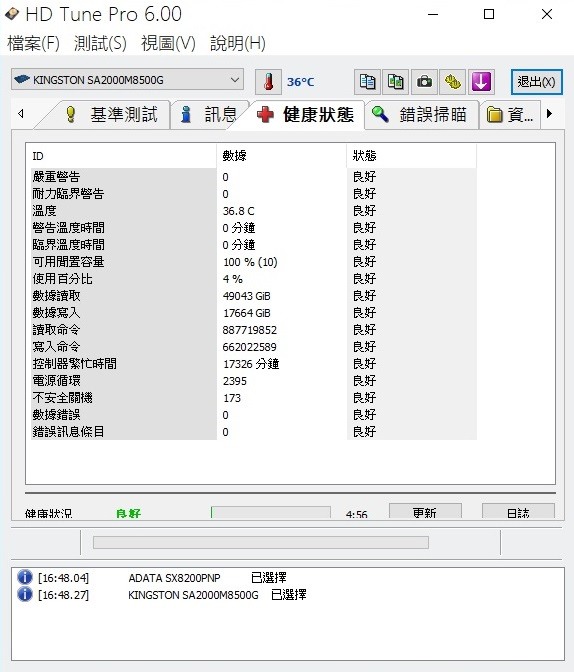Click the green 良好 health status text
Screen dimensions: 574x672
click(x=128, y=513)
